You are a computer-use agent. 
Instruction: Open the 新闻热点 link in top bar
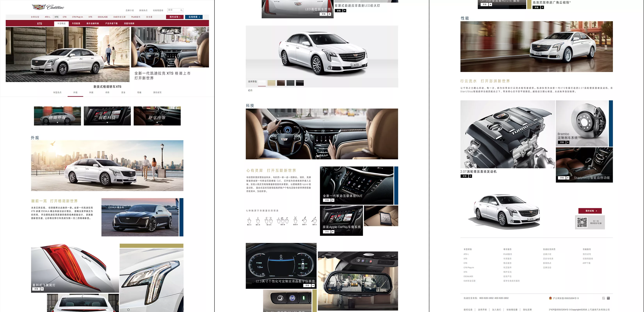(143, 11)
